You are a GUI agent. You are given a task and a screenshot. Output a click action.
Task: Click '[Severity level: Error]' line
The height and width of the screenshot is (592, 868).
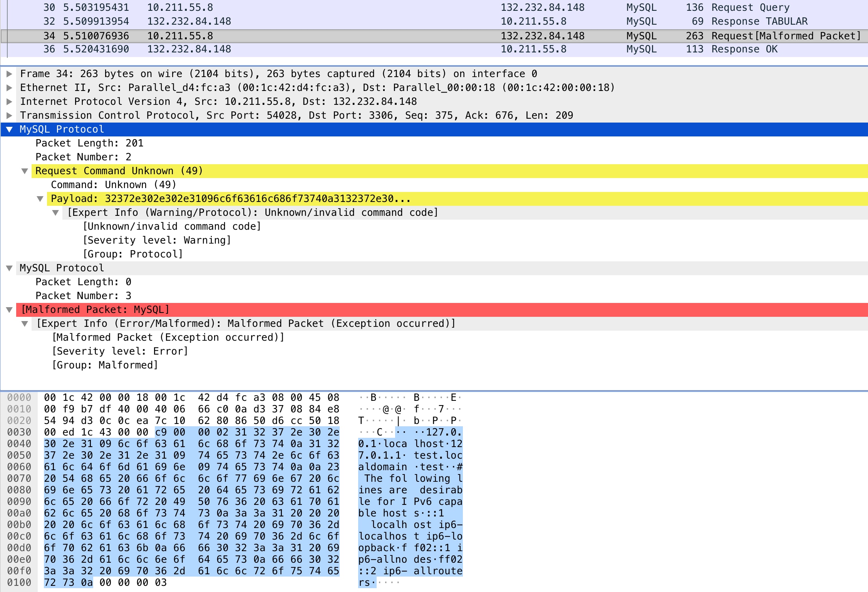click(120, 351)
